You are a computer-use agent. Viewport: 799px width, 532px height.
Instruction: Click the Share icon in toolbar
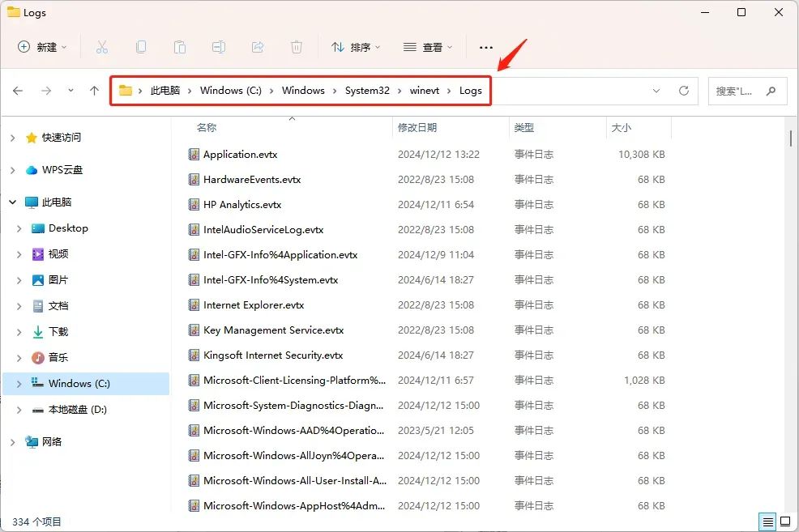pyautogui.click(x=258, y=47)
